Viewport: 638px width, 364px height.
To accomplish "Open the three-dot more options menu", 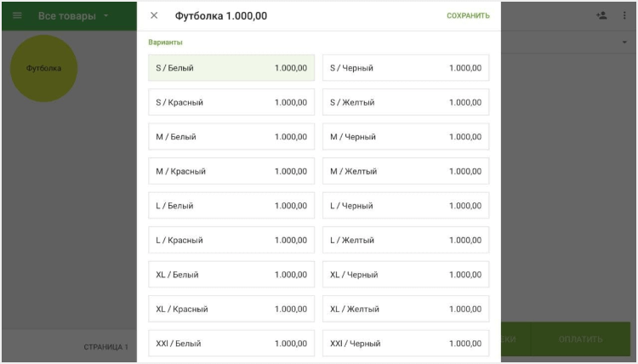I will pyautogui.click(x=624, y=15).
